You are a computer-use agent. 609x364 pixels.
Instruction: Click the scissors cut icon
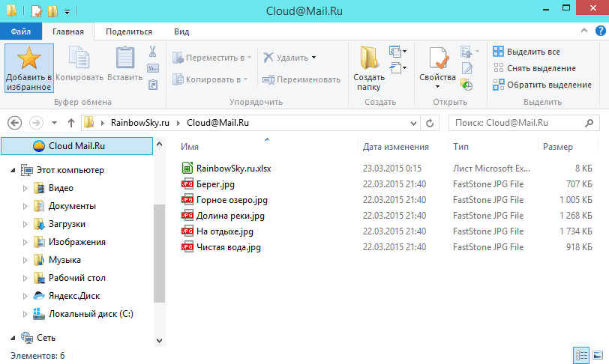[x=153, y=51]
